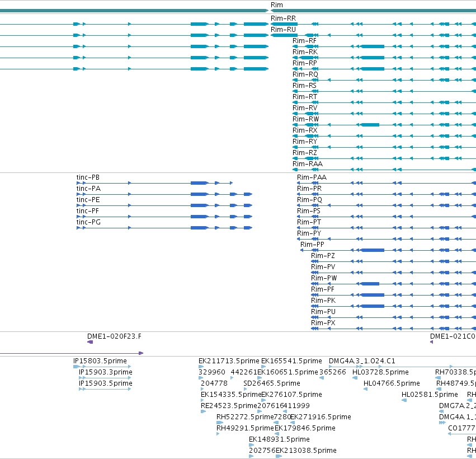The image size is (476, 459).
Task: Click the RH49291.5prime EST label
Action: (246, 428)
